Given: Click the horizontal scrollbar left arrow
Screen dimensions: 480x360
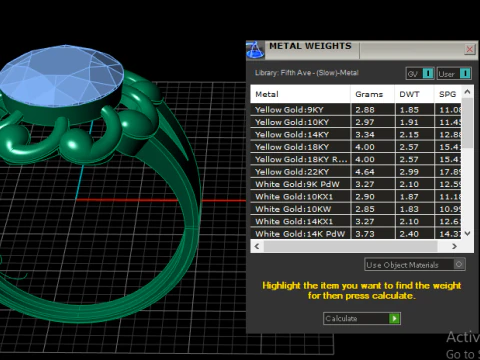Looking at the screenshot, I should 257,246.
